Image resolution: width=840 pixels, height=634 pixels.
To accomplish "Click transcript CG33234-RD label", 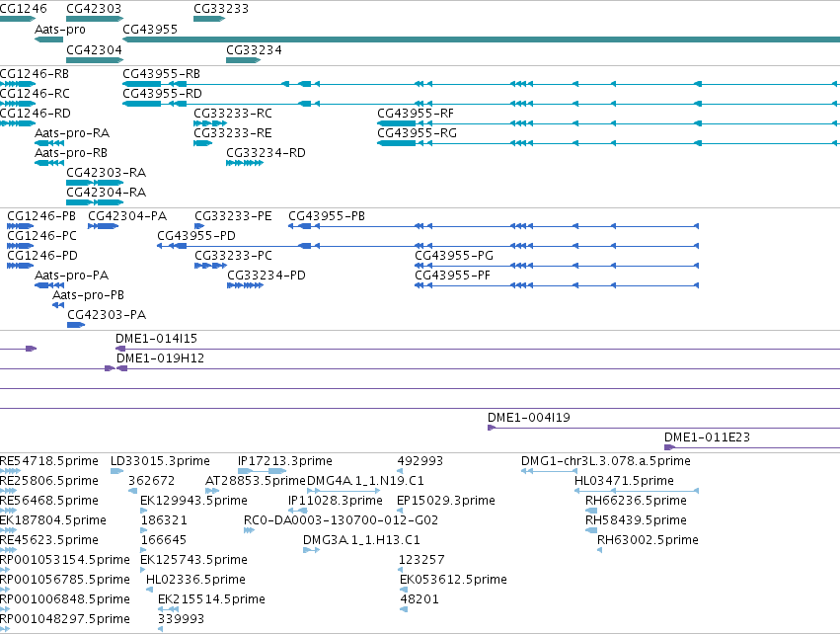I will pyautogui.click(x=266, y=153).
